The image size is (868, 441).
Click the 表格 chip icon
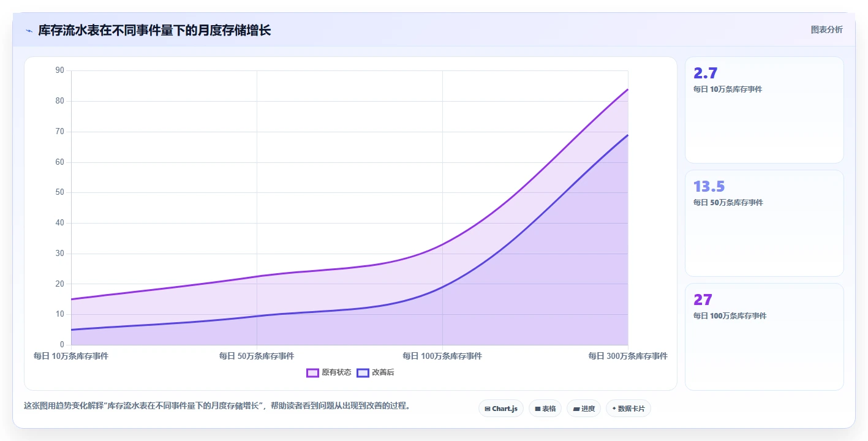[x=537, y=409]
